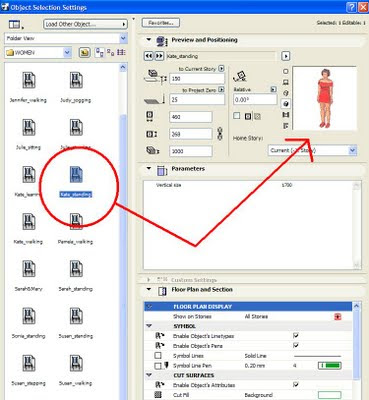Toggle the chain link proportion lock
Image resolution: width=369 pixels, height=400 pixels.
[x=220, y=134]
